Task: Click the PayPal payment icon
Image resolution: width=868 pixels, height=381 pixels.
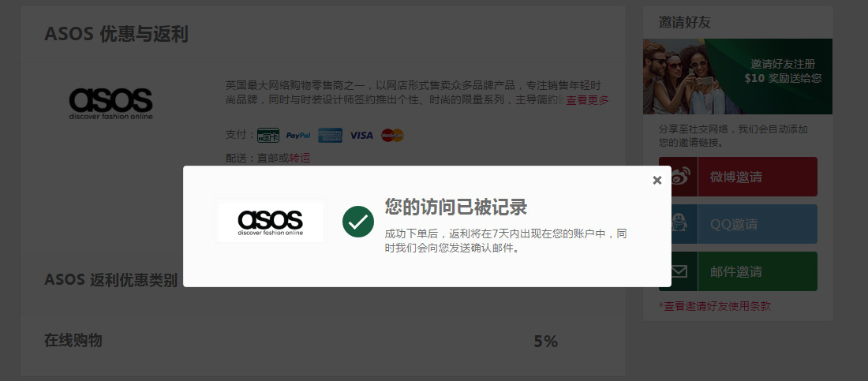Action: (298, 135)
